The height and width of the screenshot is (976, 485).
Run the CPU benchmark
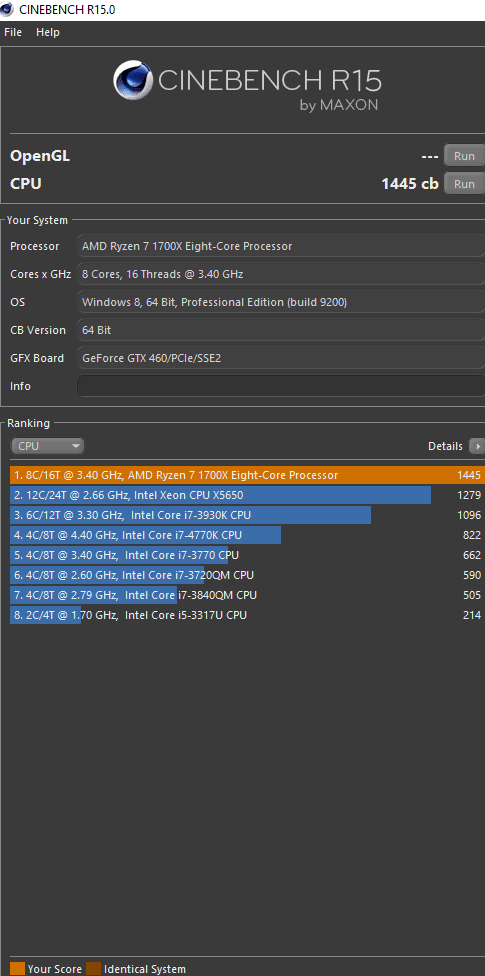464,184
